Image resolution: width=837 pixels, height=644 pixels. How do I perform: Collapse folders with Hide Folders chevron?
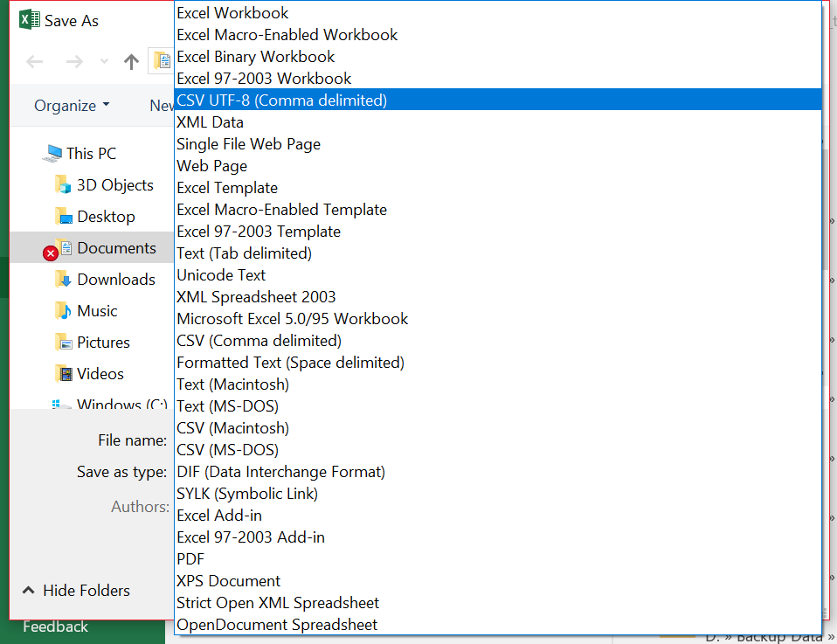(x=28, y=590)
